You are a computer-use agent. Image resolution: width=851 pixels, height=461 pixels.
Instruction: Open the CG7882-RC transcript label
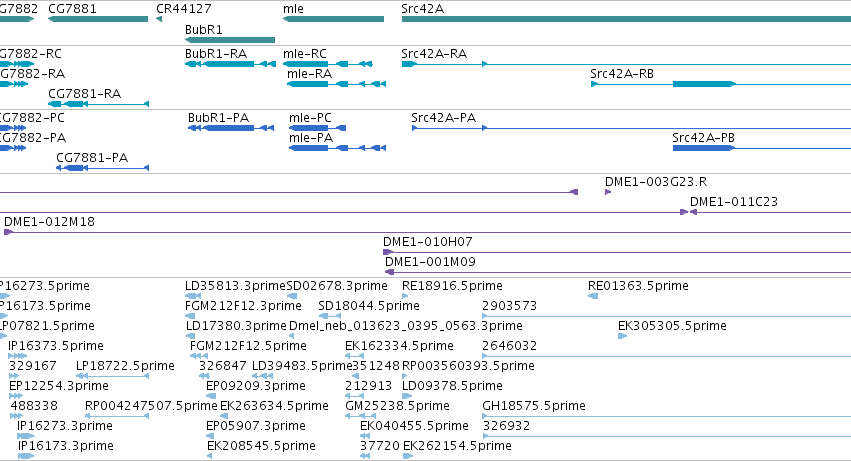30,54
